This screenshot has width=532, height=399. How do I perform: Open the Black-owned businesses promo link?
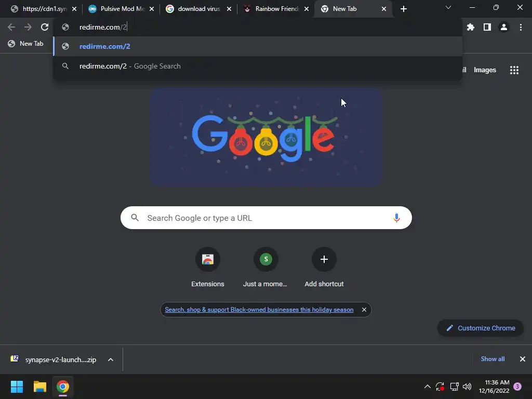coord(259,310)
